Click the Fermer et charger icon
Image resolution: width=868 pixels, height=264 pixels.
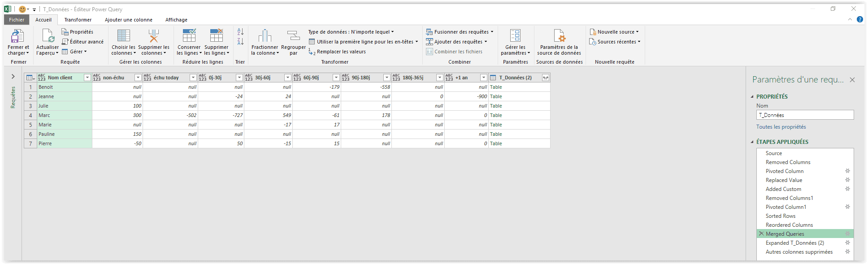[17, 36]
